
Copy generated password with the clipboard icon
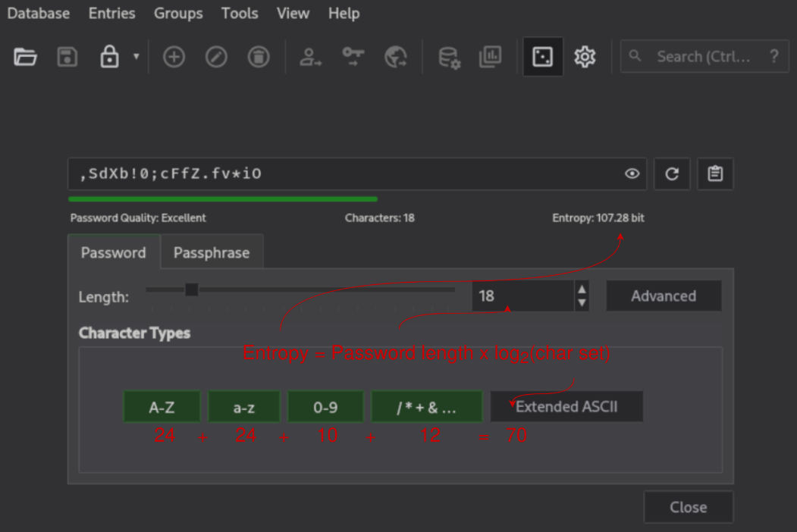click(x=714, y=174)
